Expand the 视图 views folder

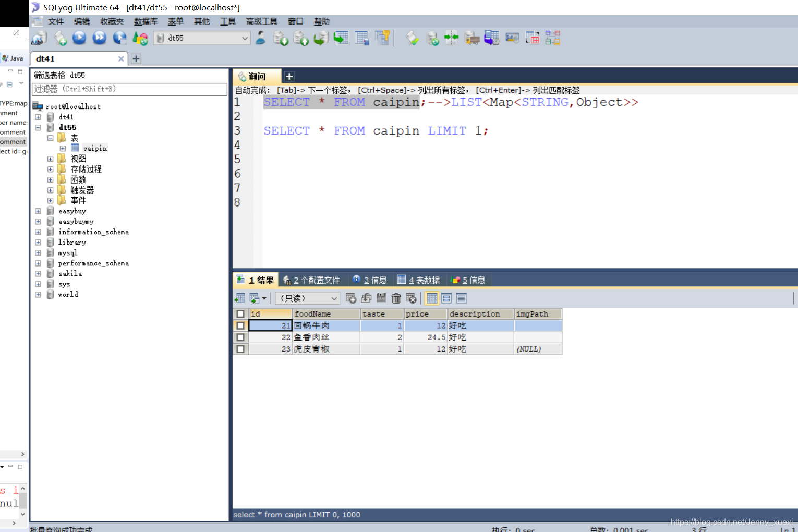tap(51, 159)
